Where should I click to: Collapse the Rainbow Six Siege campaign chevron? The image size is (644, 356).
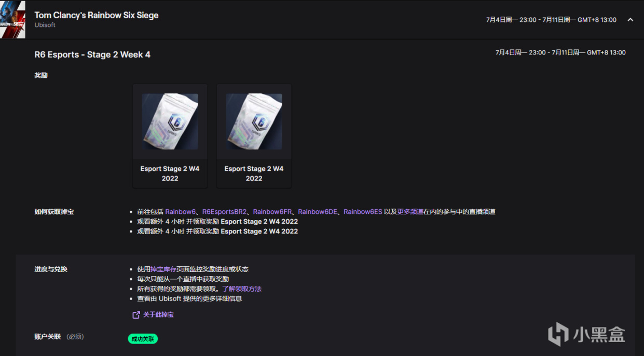631,20
